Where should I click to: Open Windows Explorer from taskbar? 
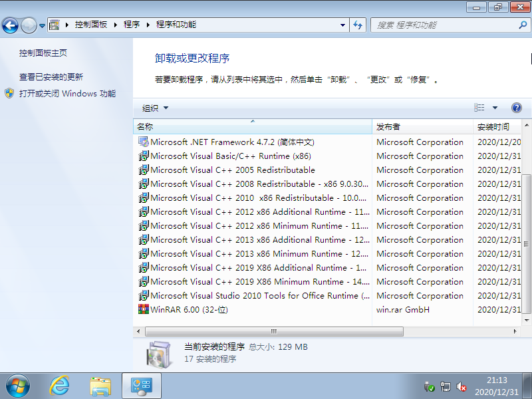100,386
